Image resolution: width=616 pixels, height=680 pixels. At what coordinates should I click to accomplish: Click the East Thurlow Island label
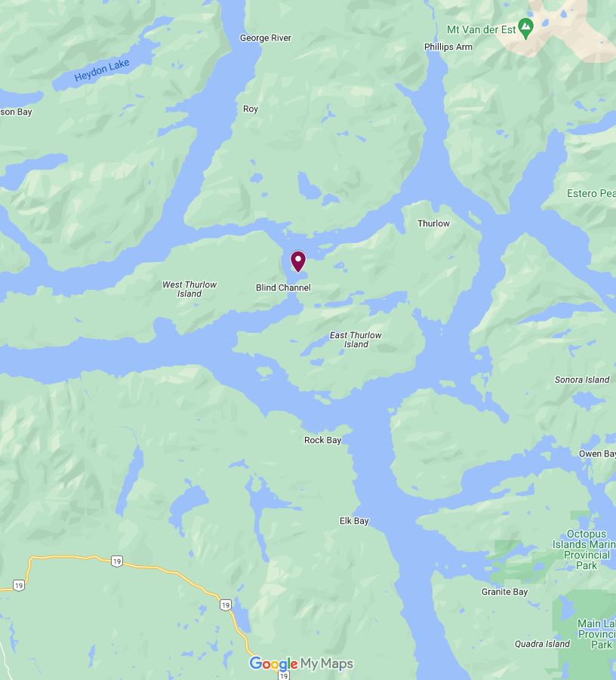pyautogui.click(x=356, y=340)
